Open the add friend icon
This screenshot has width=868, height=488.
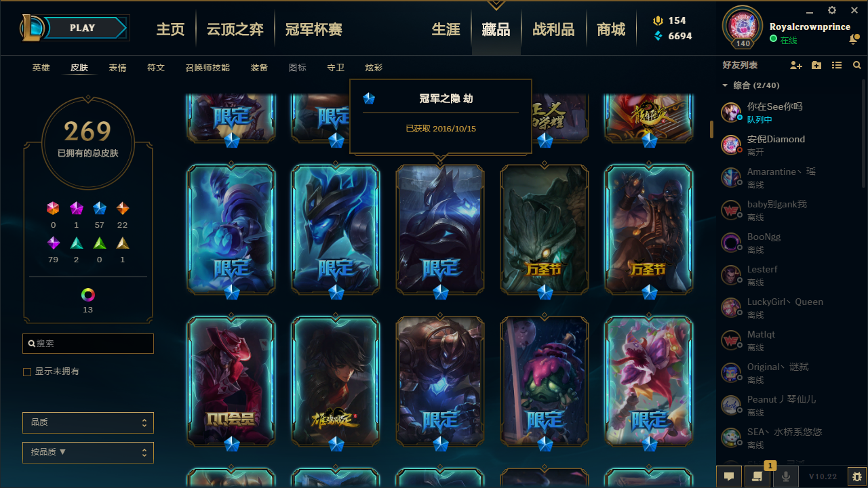796,65
